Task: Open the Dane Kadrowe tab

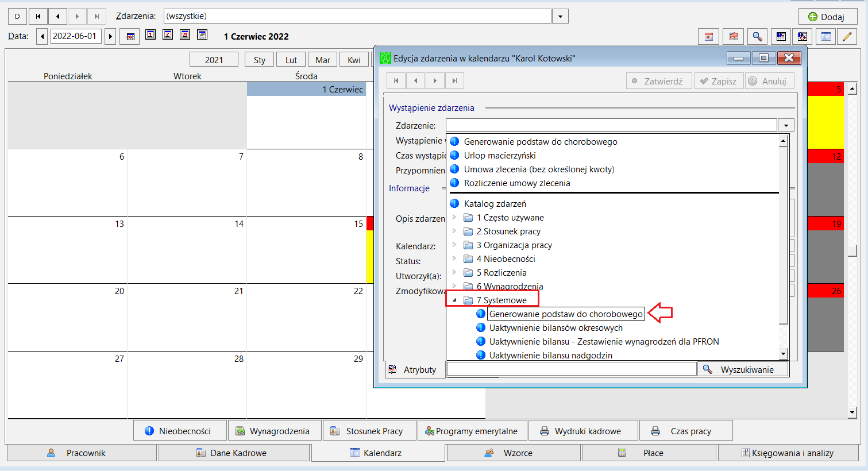Action: coord(234,453)
